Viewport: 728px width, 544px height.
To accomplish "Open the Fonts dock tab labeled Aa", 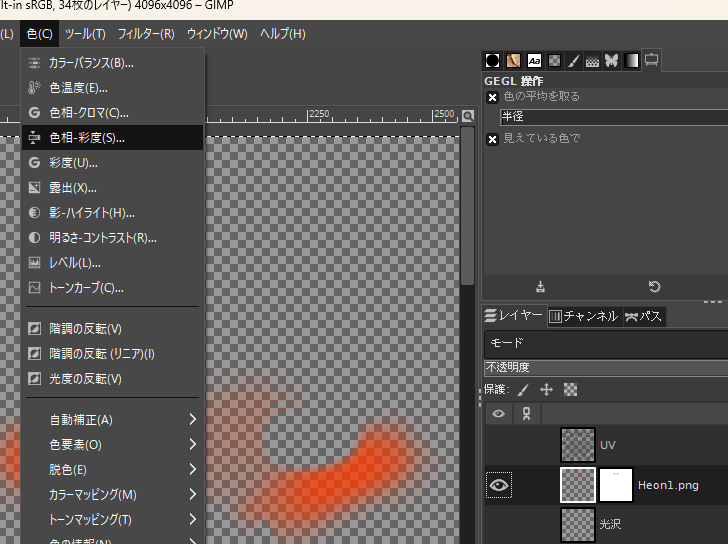I will point(534,61).
